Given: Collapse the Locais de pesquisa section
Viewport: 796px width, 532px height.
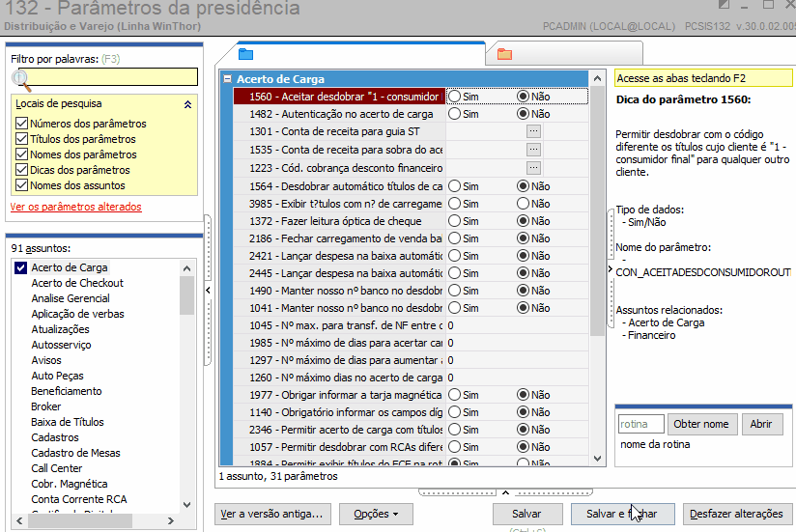Looking at the screenshot, I should 187,104.
